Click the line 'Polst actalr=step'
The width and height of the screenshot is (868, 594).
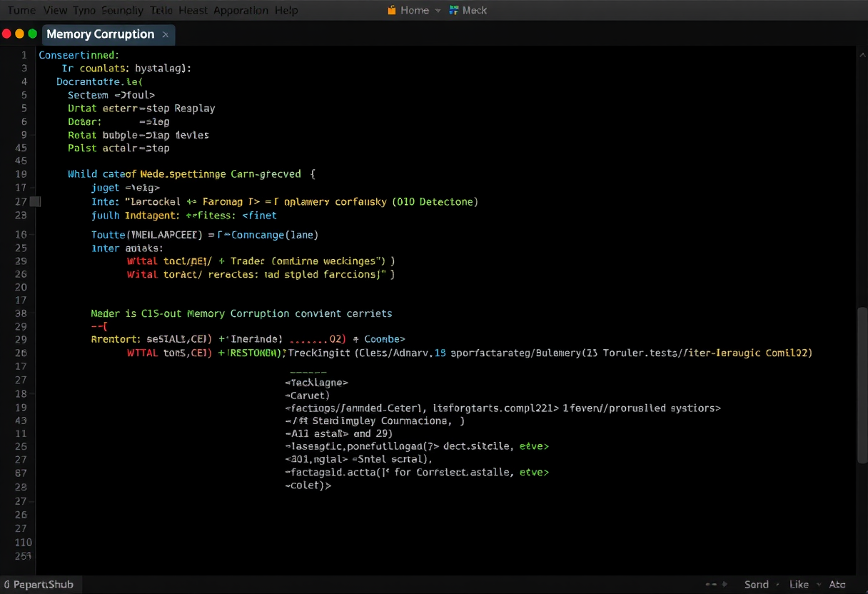[x=118, y=148]
